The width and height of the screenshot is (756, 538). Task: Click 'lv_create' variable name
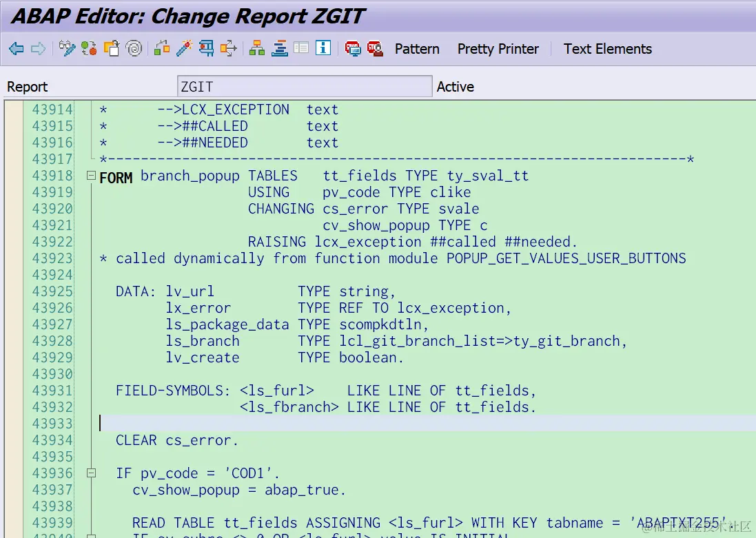click(203, 358)
